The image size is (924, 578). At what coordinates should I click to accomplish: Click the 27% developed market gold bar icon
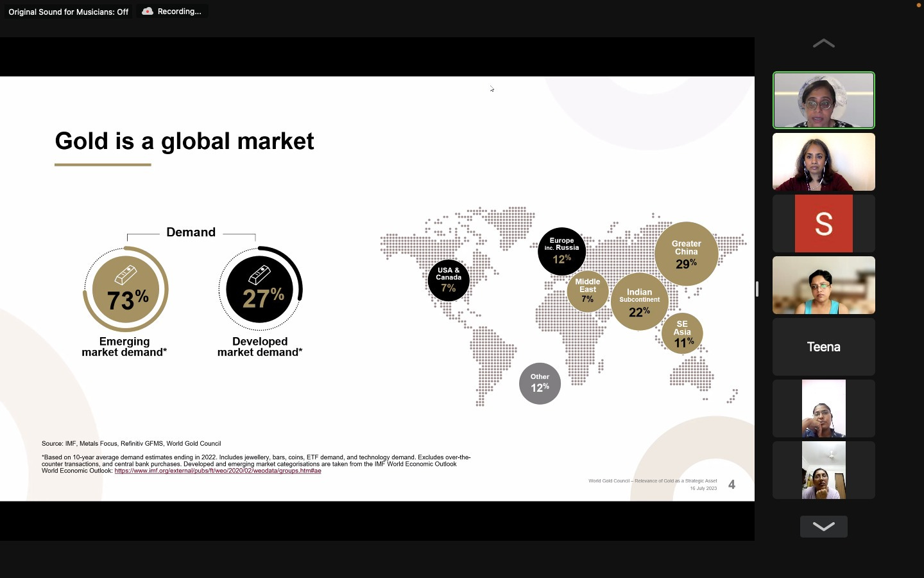pos(260,275)
